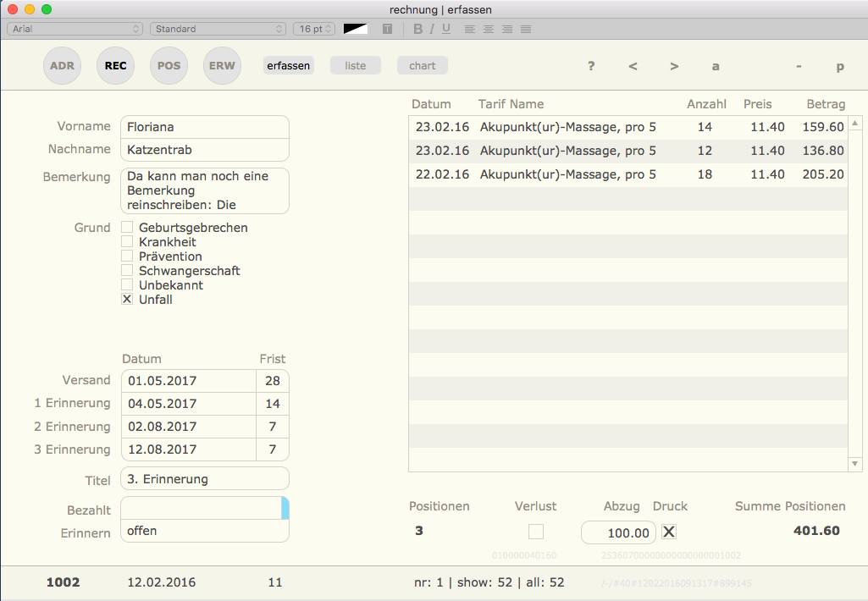The image size is (868, 601).
Task: Select the POS round button
Action: coord(169,66)
